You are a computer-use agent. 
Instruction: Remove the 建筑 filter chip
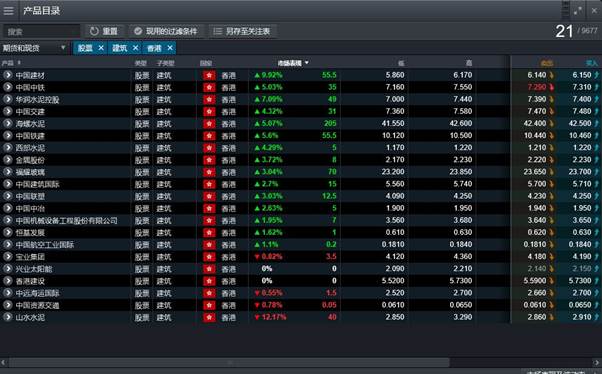135,48
